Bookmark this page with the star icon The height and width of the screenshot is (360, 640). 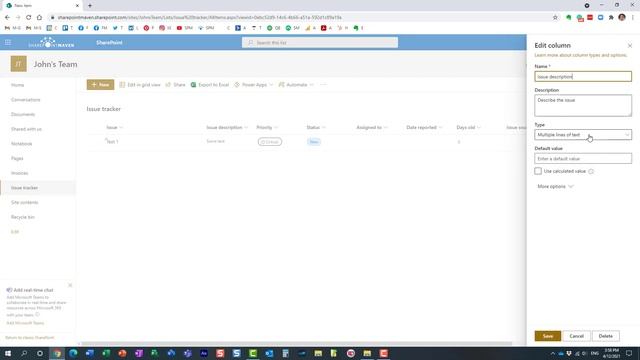555,18
